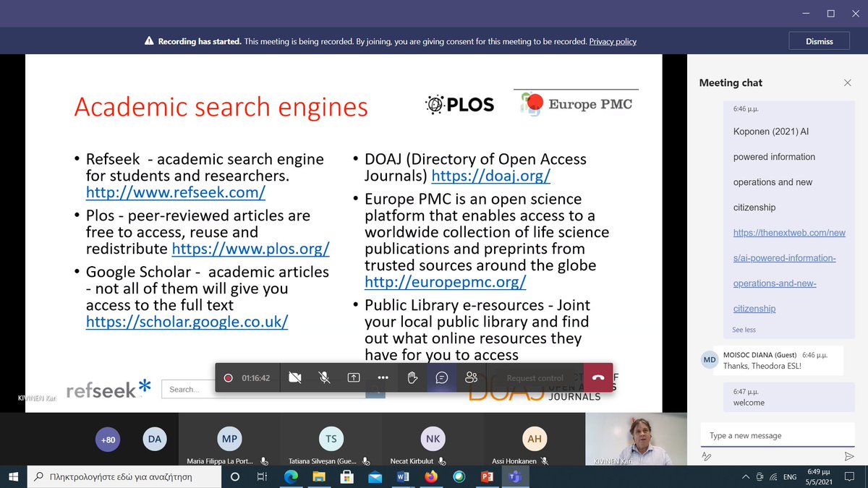This screenshot has width=868, height=488.
Task: Hang up the call
Action: (599, 377)
